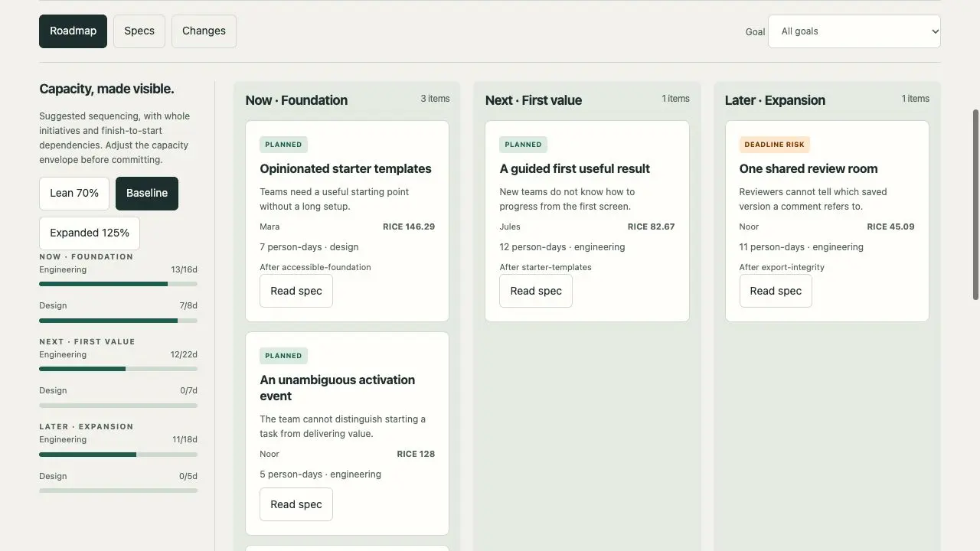The width and height of the screenshot is (980, 551).
Task: Click the Now · Foundation Engineering capacity bar
Action: pos(118,284)
